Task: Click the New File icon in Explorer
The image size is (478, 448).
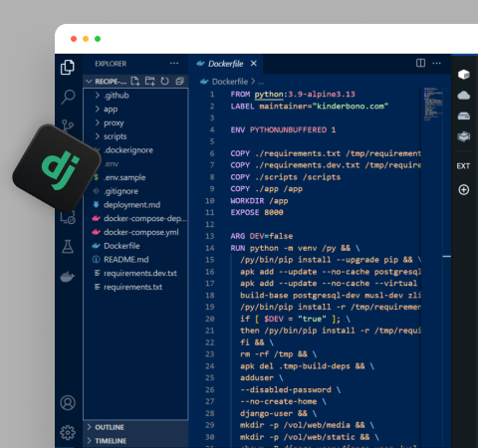Action: 135,81
